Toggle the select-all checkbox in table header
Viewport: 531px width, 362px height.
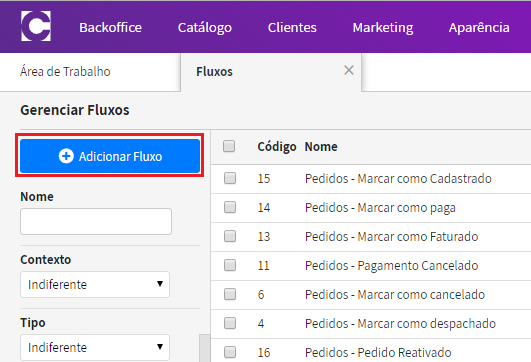point(229,146)
